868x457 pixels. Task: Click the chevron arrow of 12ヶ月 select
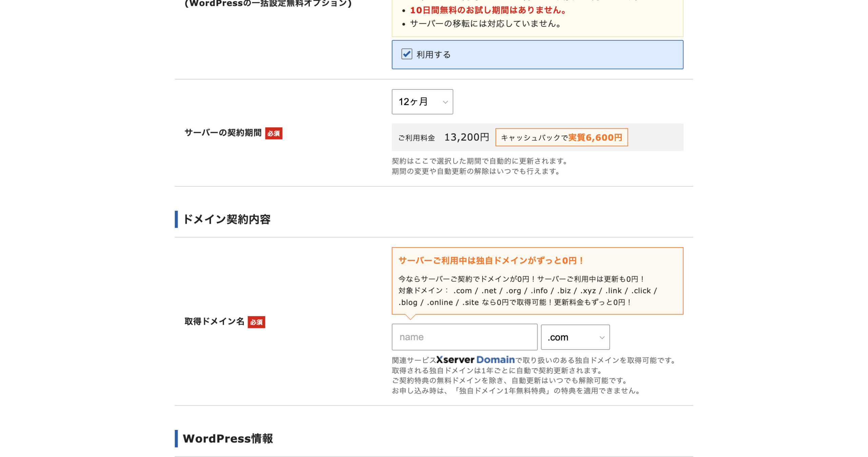pos(445,102)
